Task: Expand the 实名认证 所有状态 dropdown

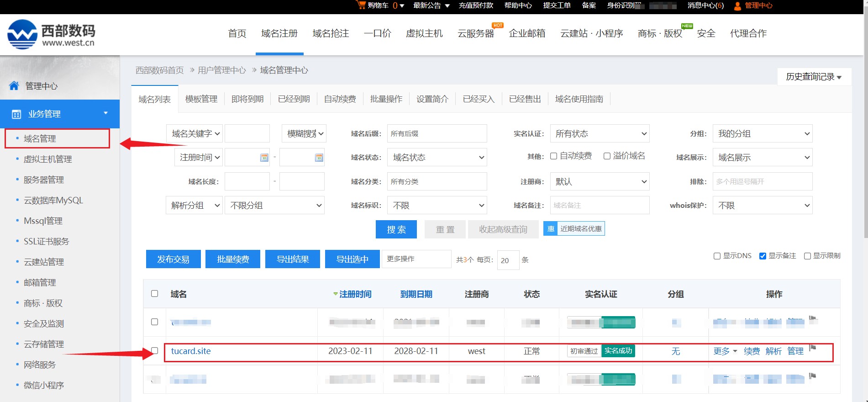Action: click(600, 134)
